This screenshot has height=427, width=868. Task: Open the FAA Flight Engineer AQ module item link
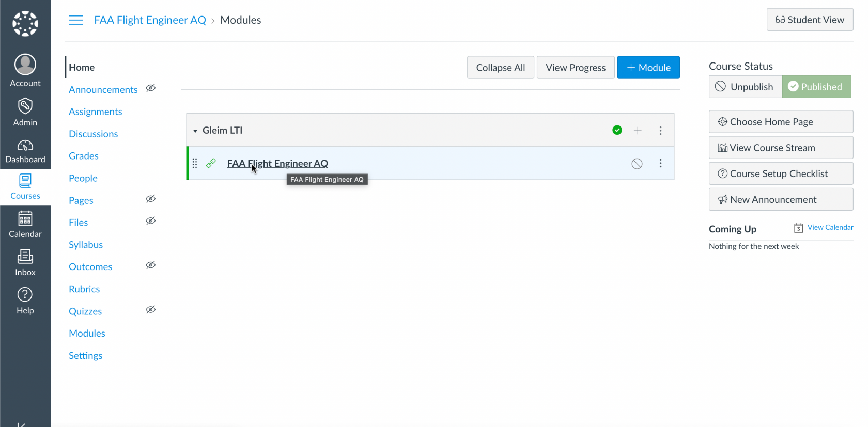pyautogui.click(x=277, y=164)
